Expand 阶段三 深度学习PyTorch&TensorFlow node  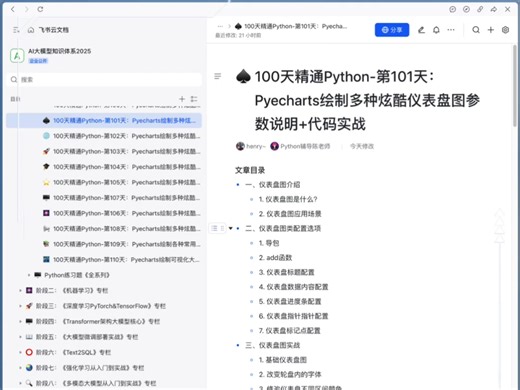coord(20,306)
